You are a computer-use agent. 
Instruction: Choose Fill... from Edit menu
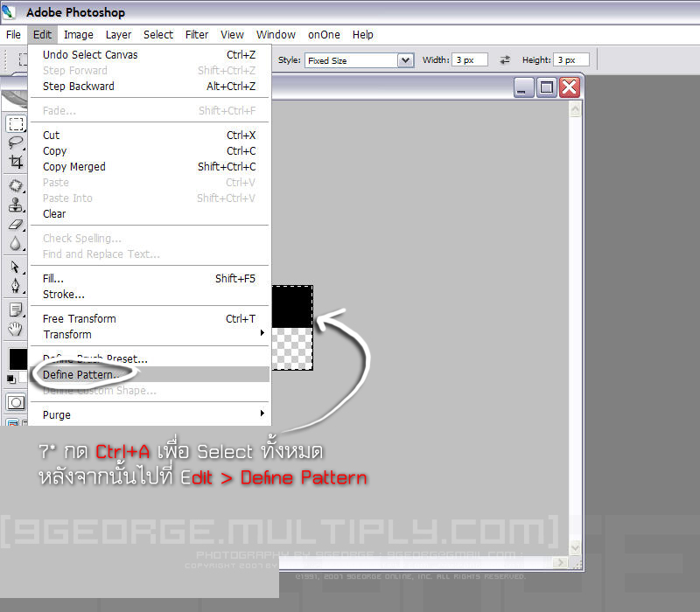pyautogui.click(x=150, y=279)
